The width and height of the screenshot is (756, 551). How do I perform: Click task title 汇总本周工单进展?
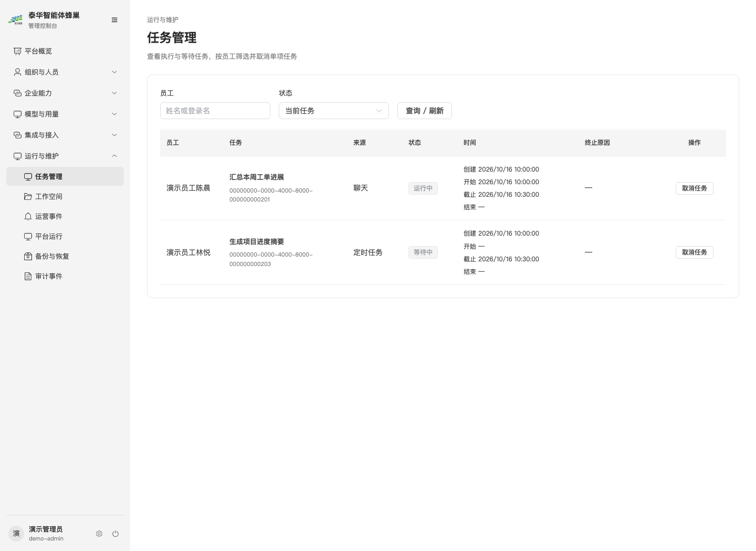click(257, 177)
